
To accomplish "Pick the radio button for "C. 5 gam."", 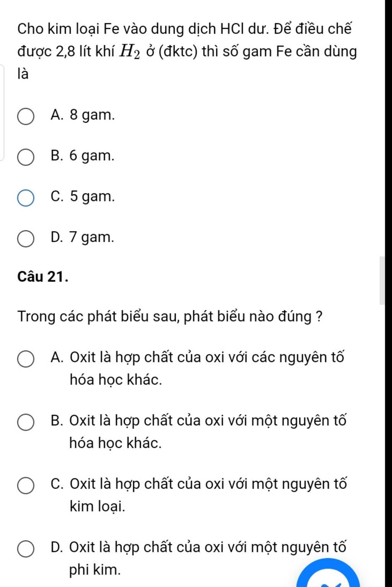I will pos(26,198).
